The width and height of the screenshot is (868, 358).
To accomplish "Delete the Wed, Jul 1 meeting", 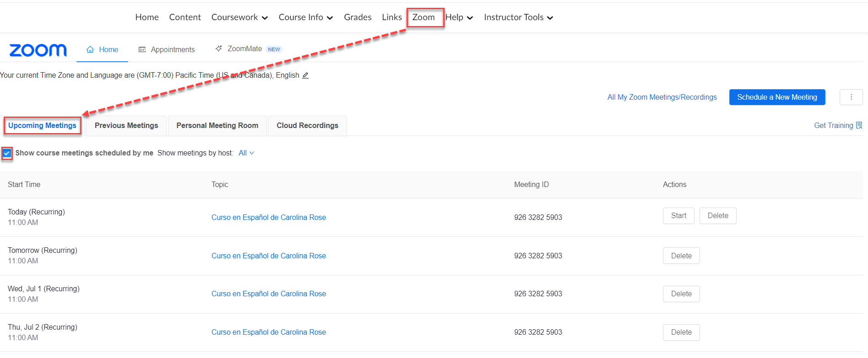I will point(681,294).
